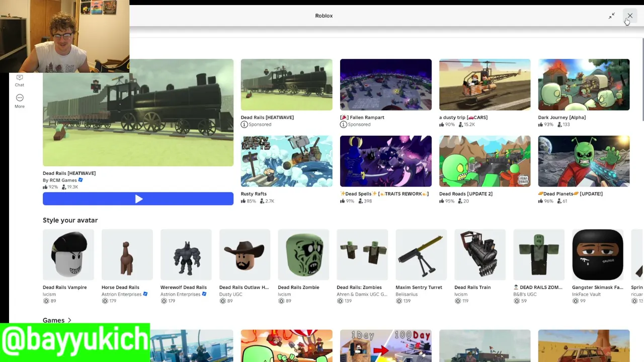Open the a dusty trip game thumbnail
Screen dimensions: 644x362
(485, 84)
